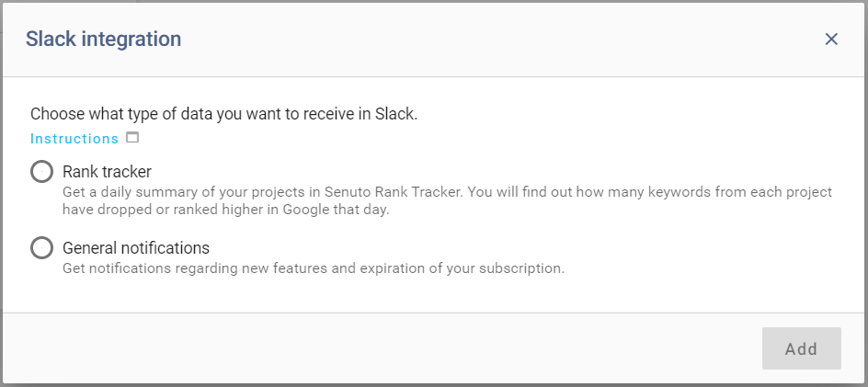
Task: Select the Rank tracker radio button
Action: coord(41,172)
